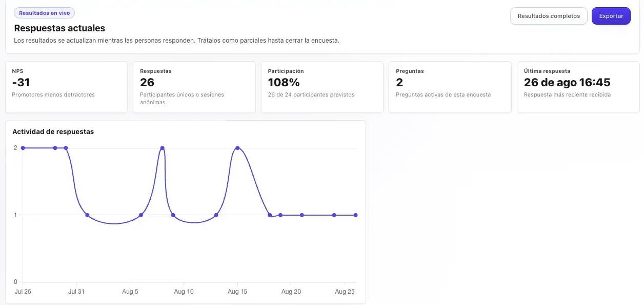Click the y-axis label 1
The width and height of the screenshot is (644, 305).
tap(15, 215)
